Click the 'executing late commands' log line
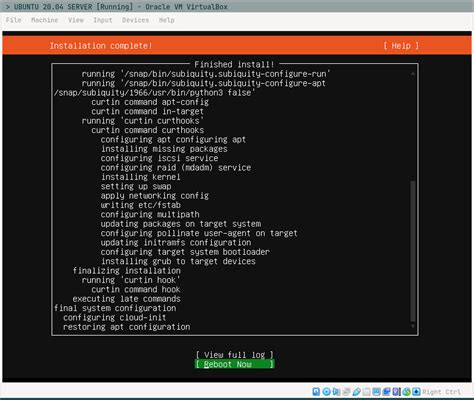The height and width of the screenshot is (400, 474). coord(127,299)
